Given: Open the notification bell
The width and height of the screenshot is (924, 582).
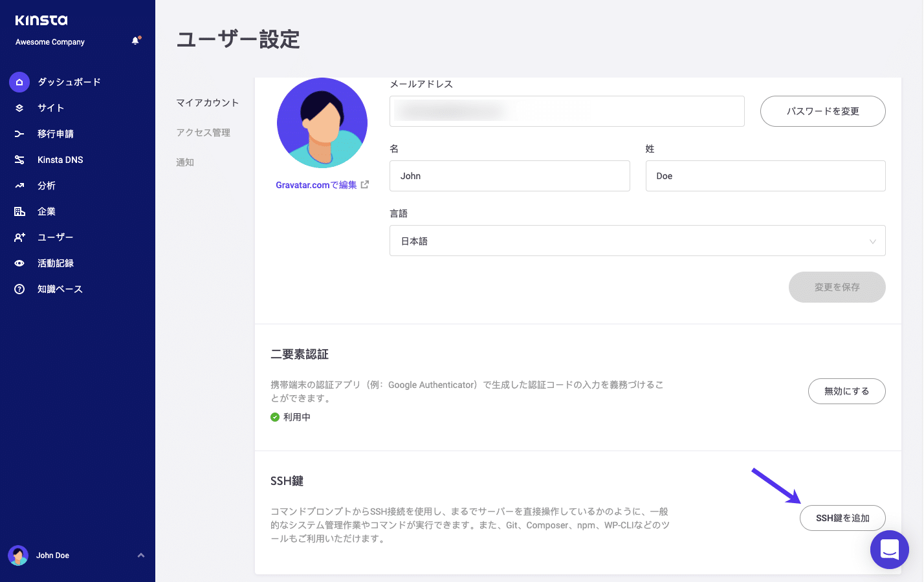Looking at the screenshot, I should coord(135,40).
